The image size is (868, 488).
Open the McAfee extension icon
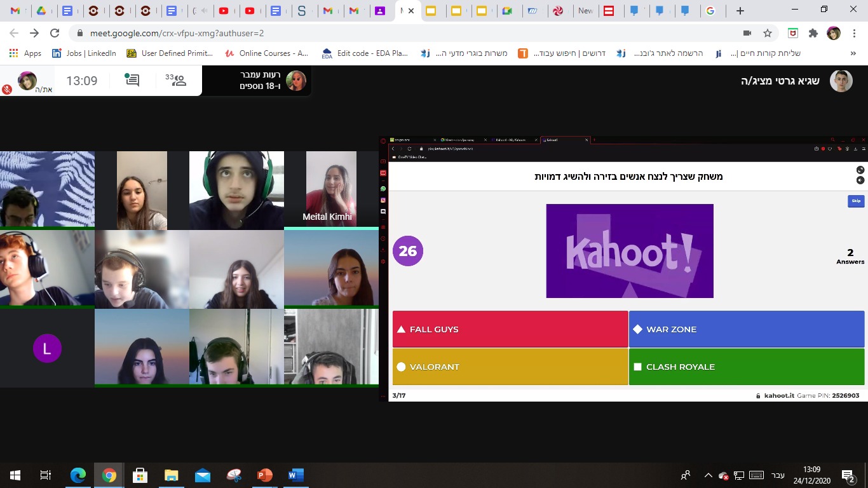point(793,33)
